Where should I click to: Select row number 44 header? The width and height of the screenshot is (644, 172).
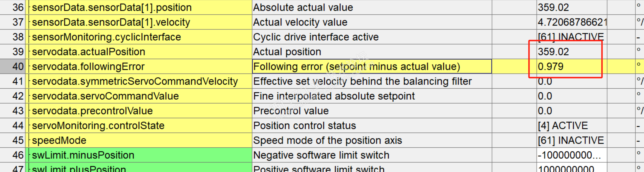click(13, 126)
